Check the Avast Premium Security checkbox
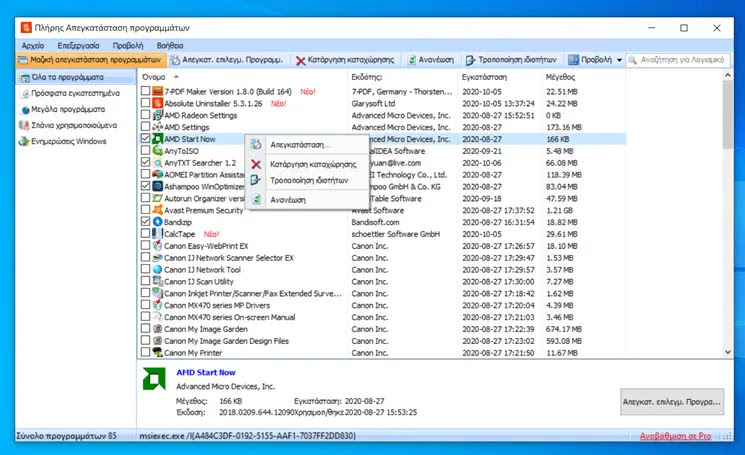 pos(145,209)
